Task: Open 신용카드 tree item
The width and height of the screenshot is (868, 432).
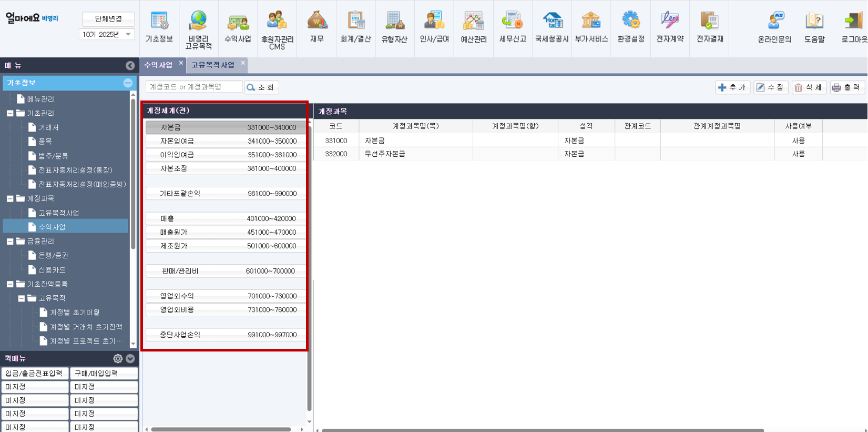Action: (52, 269)
